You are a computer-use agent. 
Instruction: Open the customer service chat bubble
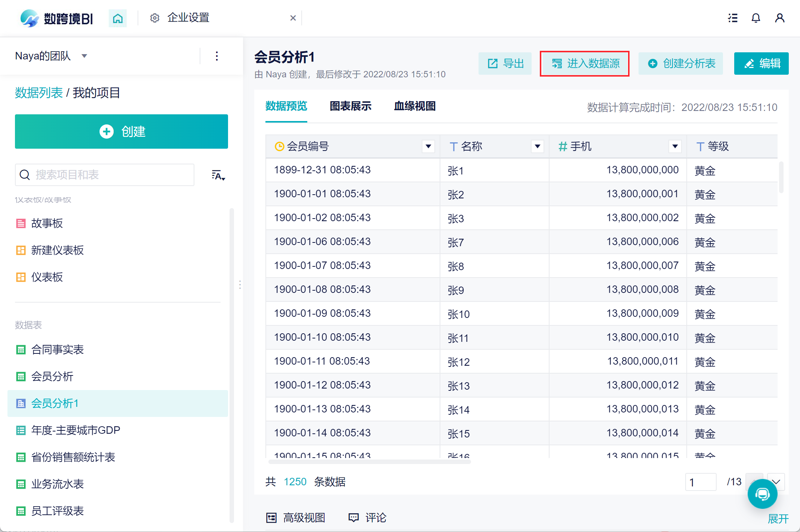click(x=762, y=494)
